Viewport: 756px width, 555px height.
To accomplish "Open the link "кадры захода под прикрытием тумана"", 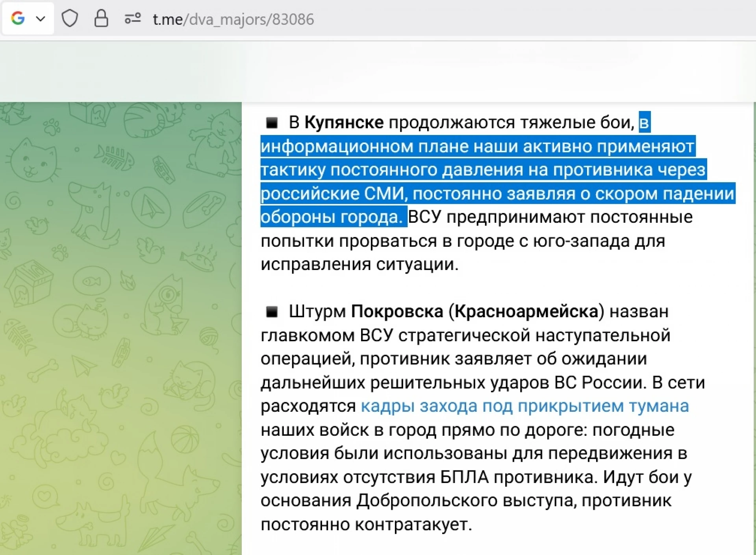I will (524, 406).
